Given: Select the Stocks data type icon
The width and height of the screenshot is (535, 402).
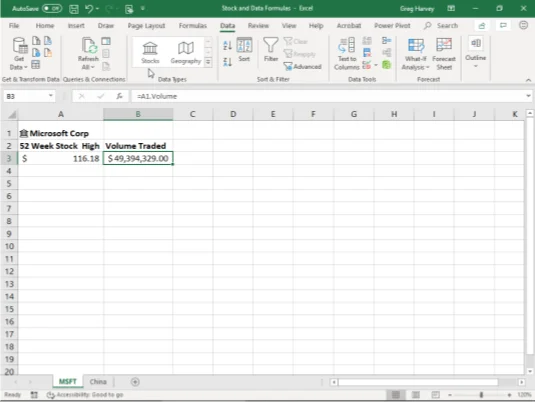Looking at the screenshot, I should 150,52.
